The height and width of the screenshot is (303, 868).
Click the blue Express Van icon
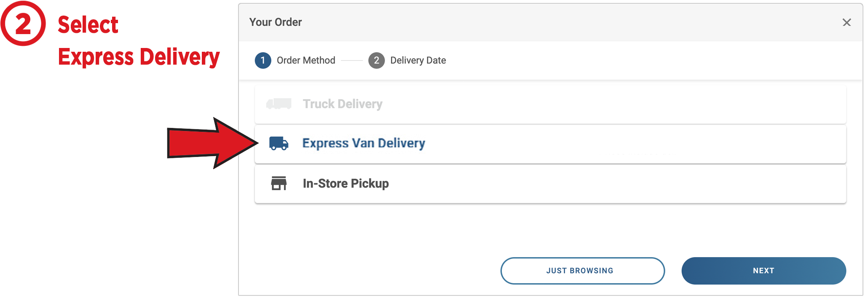click(x=279, y=144)
